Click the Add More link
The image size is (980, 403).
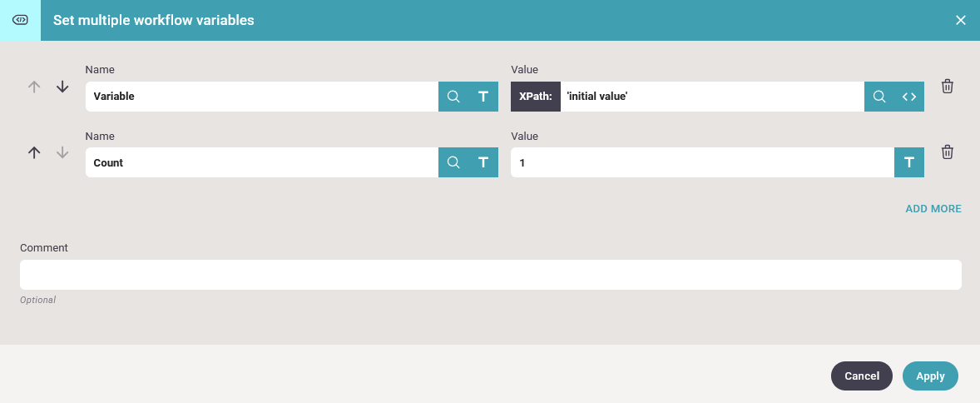(x=933, y=209)
